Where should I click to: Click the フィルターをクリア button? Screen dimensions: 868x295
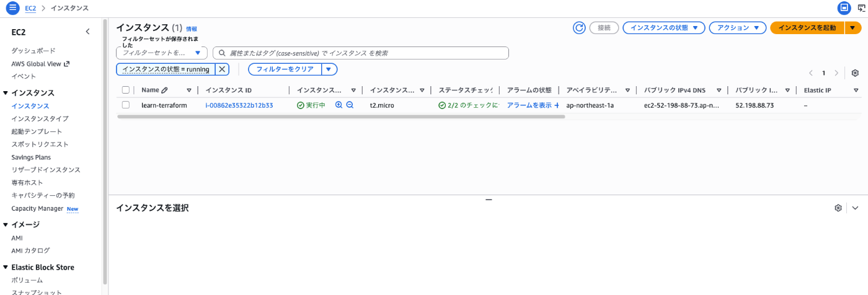[x=285, y=69]
